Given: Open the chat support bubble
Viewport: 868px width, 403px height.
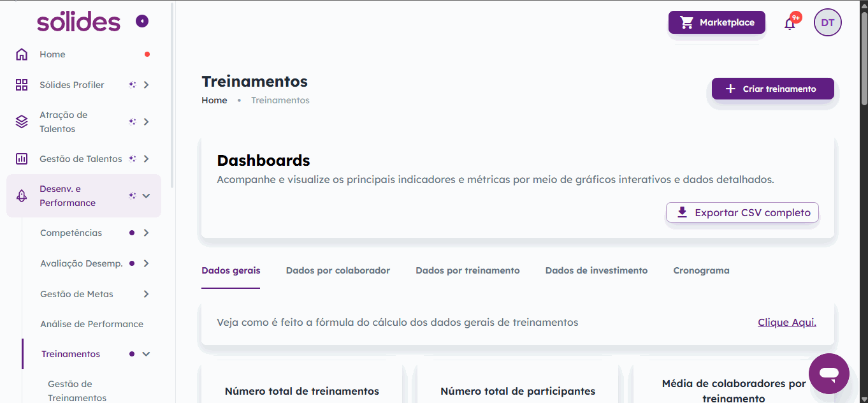Looking at the screenshot, I should coord(829,374).
